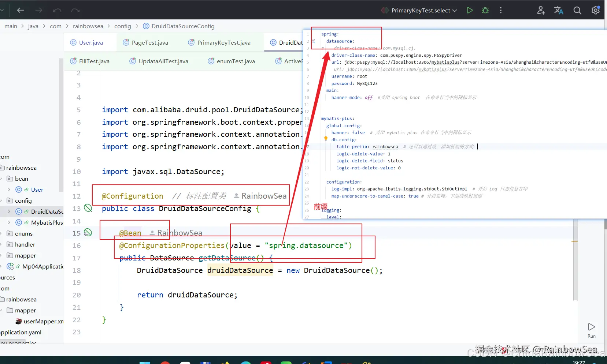Click the lightbulb intention icon in YAML preview
Screen dimensions: 607x364
[x=326, y=139]
